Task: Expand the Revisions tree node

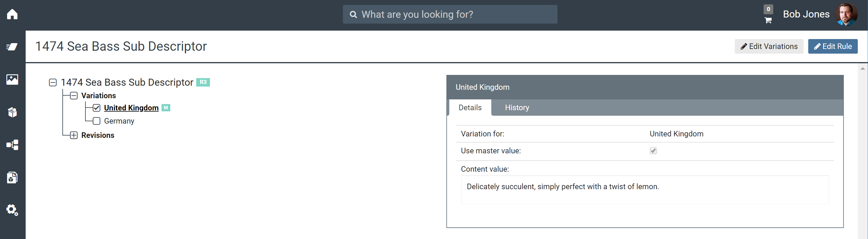Action: click(x=74, y=135)
